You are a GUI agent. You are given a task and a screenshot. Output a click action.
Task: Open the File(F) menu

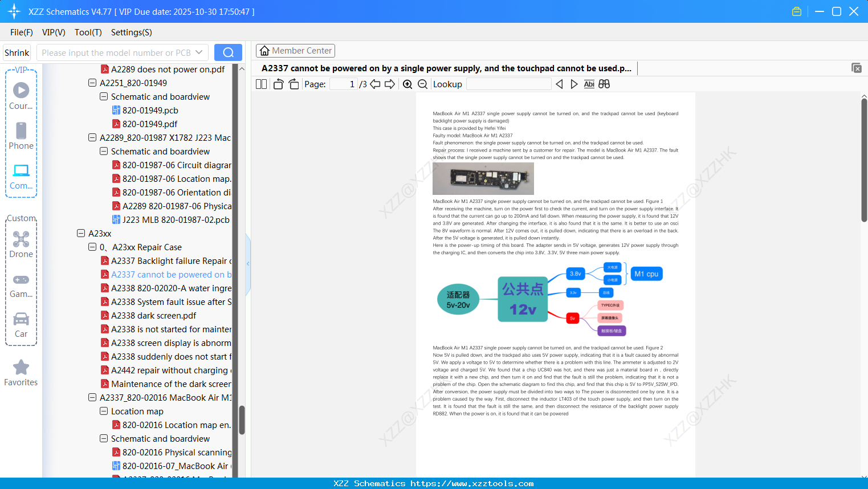click(22, 32)
